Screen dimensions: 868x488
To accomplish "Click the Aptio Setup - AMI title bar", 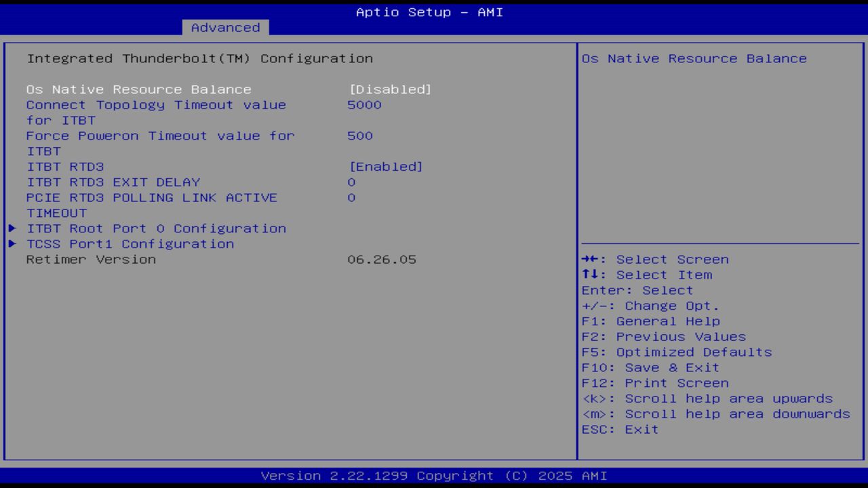I will (x=429, y=12).
